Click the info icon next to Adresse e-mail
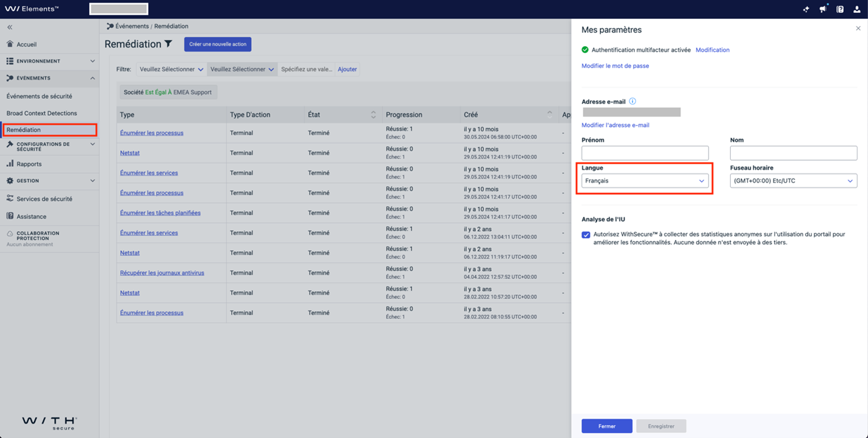The image size is (868, 438). [632, 101]
